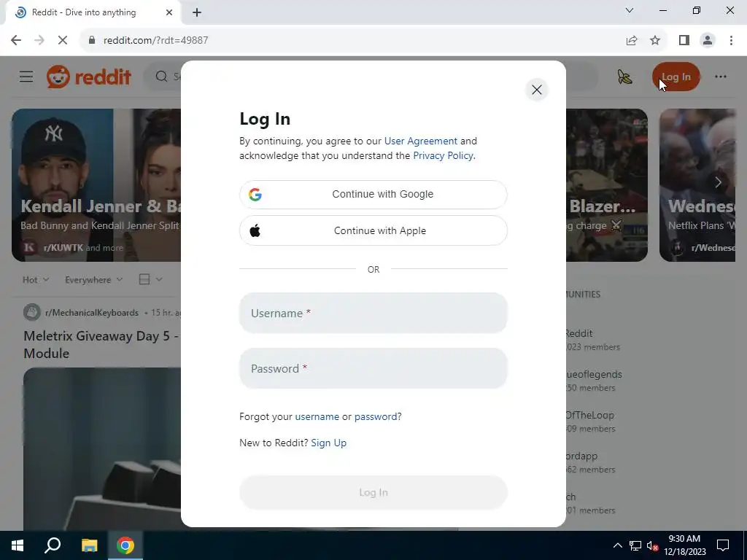
Task: Click the muted volume tray icon
Action: point(653,545)
